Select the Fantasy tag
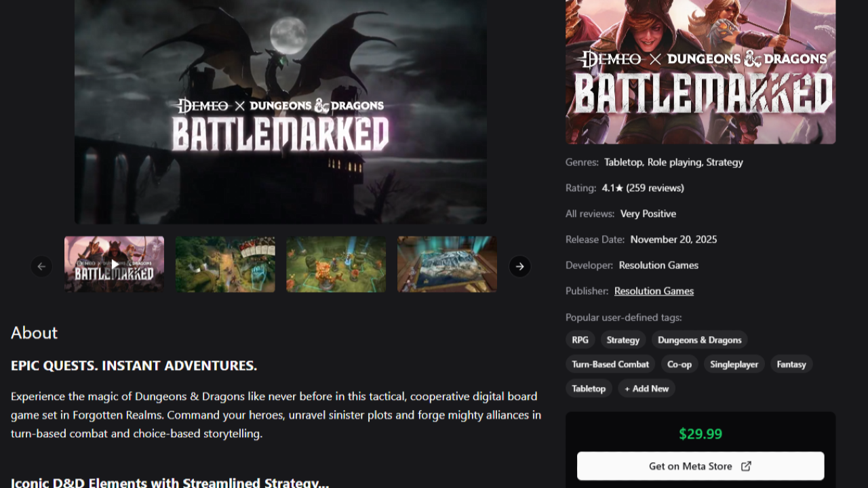 [x=791, y=364]
